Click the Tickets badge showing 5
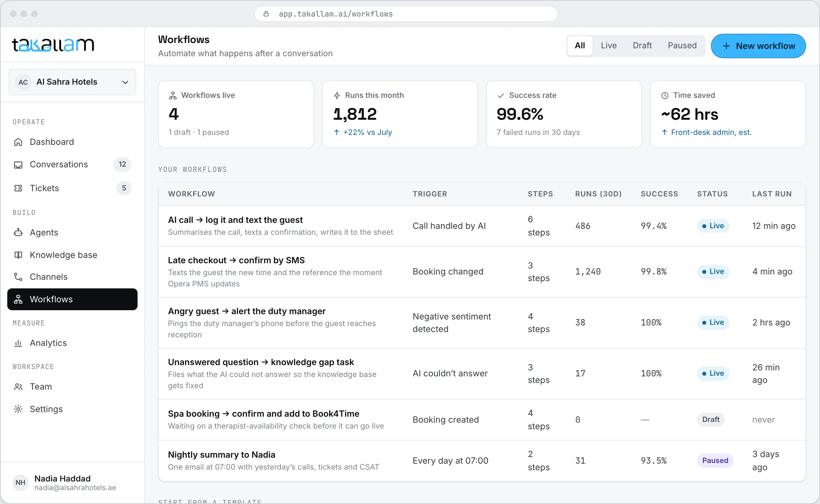Viewport: 820px width, 504px height. [124, 188]
